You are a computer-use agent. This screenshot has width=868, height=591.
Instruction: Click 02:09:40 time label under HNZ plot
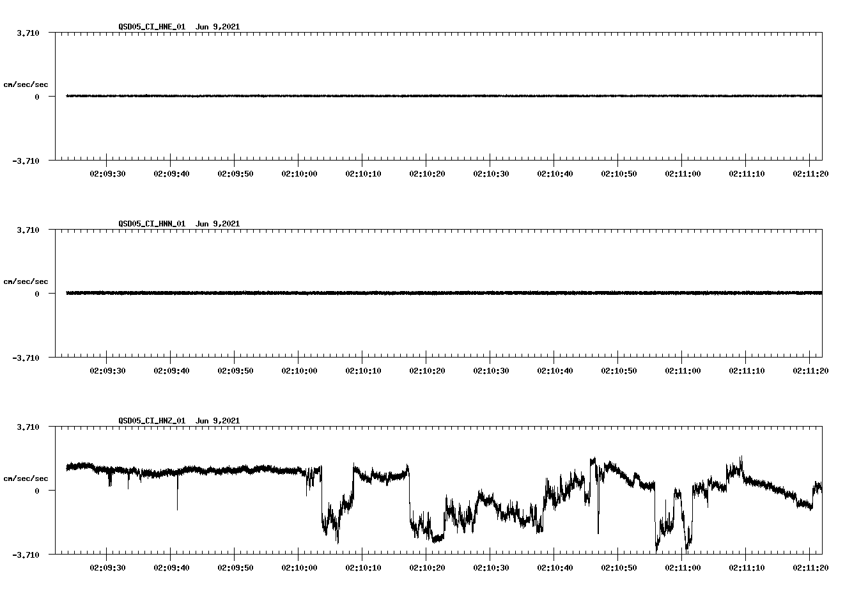(171, 567)
